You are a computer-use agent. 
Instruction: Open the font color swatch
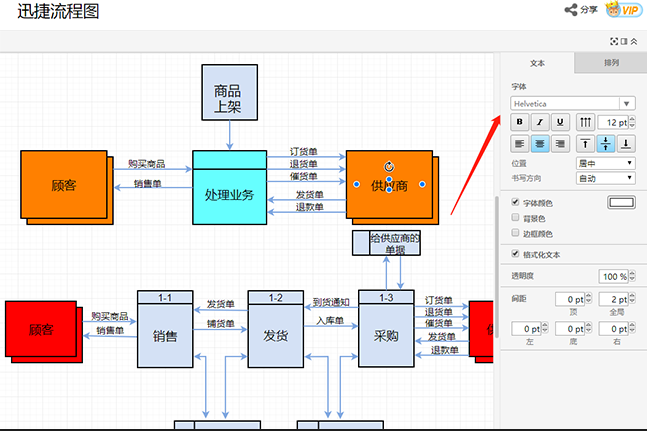point(621,203)
